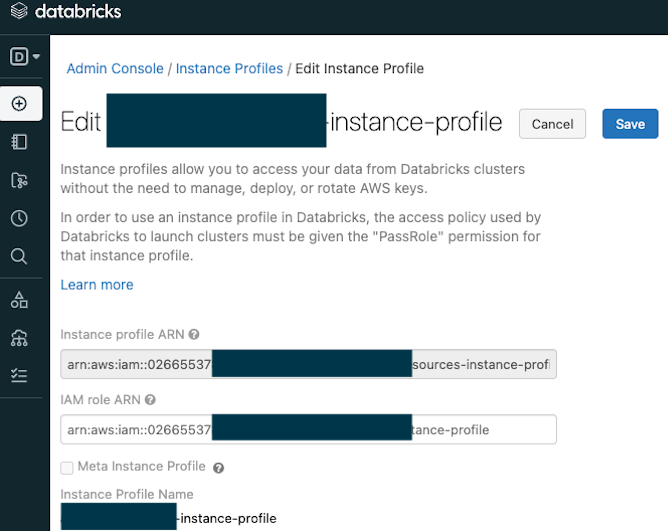Click help icon next to Instance profile ARN

point(194,335)
